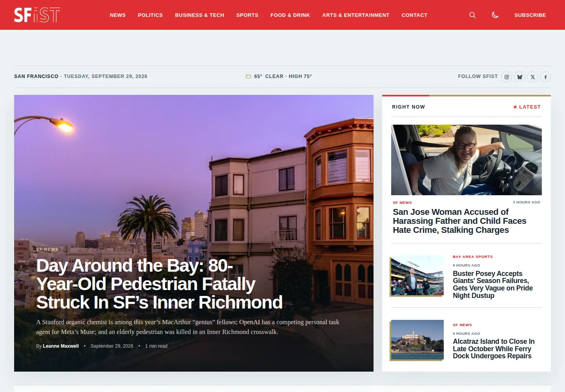Screen dimensions: 565x392
Task: Click woman in car story thumbnail
Action: 467,160
